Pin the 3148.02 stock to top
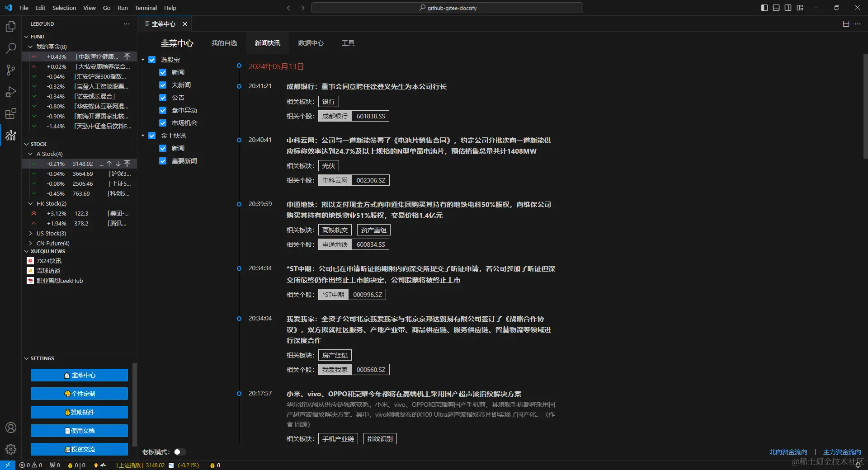 pyautogui.click(x=127, y=164)
